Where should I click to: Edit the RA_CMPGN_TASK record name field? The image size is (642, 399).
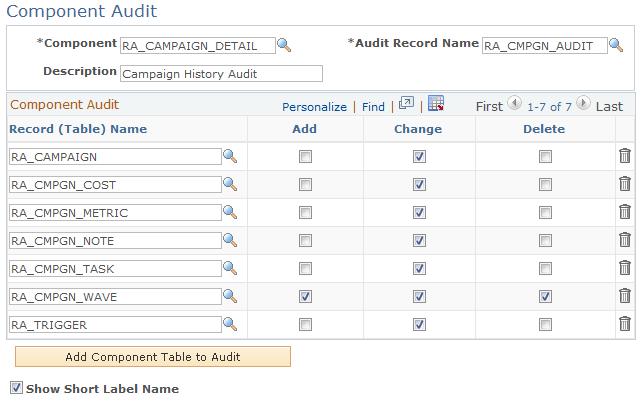(115, 269)
